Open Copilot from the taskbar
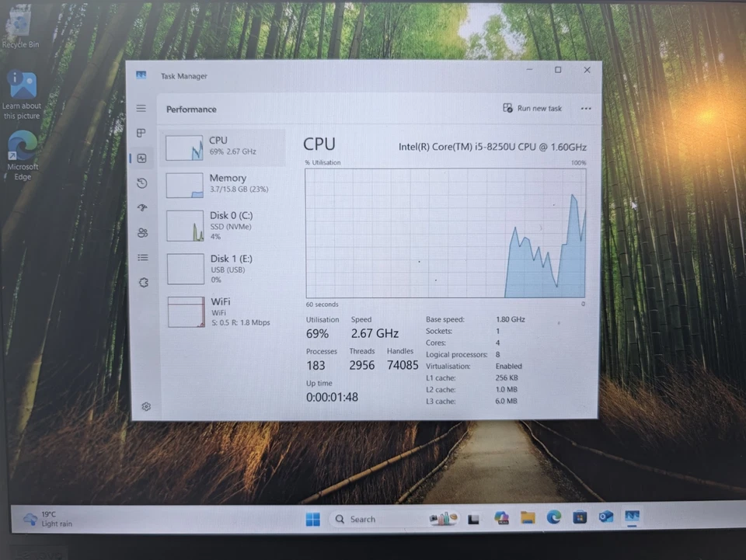746x560 pixels. (x=501, y=518)
